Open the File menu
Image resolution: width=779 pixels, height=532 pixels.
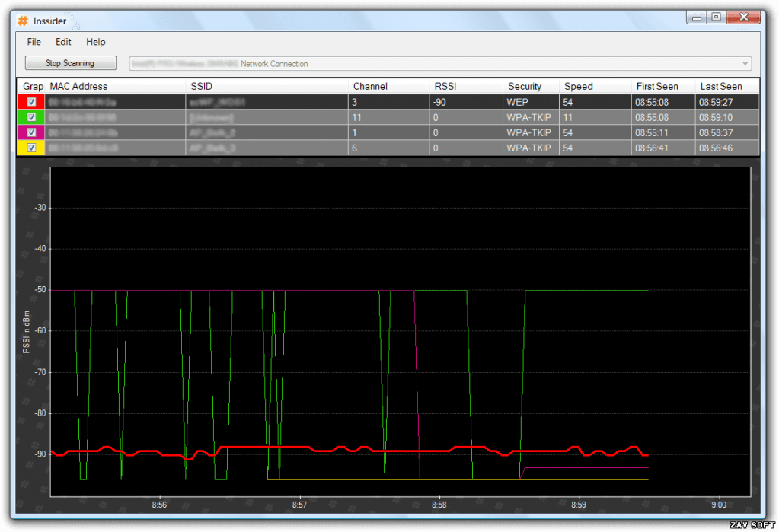click(x=34, y=42)
